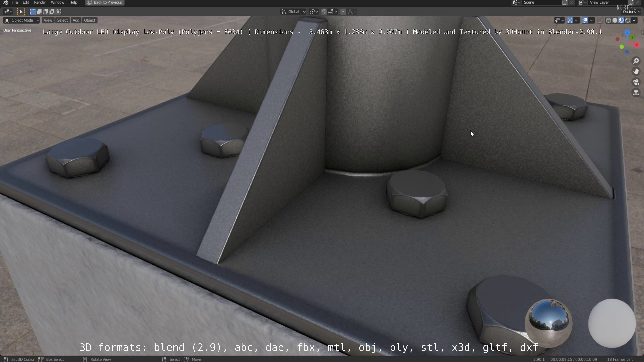Expand the overlays options arrow
Image resolution: width=644 pixels, height=362 pixels.
pyautogui.click(x=592, y=20)
